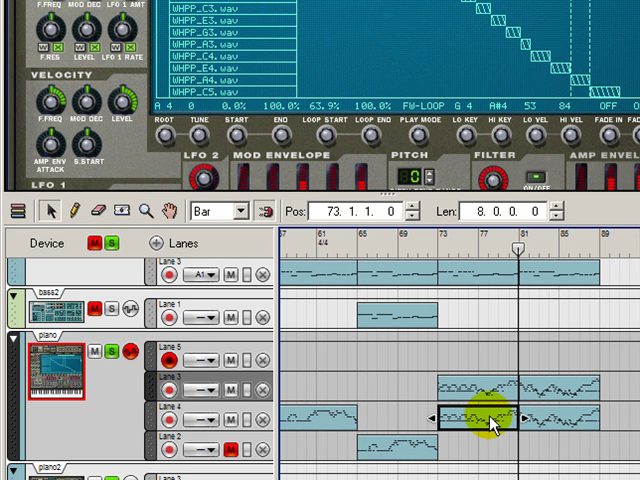This screenshot has width=640, height=480.
Task: Select the arrow Selection tool
Action: [51, 211]
